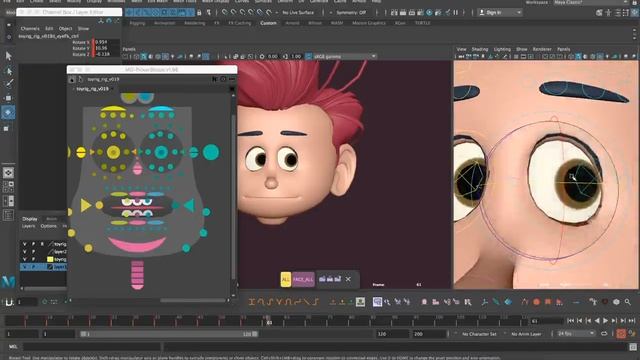Open the sRGB gamma color space dropdown

point(345,56)
